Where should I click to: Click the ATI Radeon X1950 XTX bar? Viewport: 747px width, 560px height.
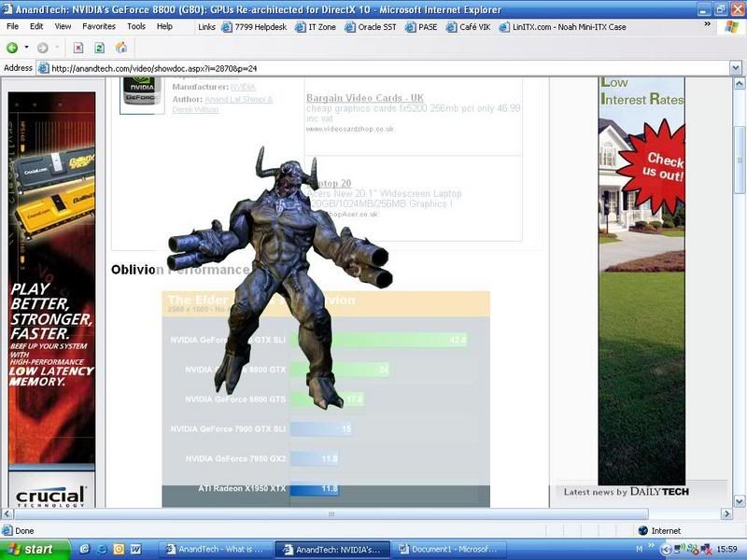click(314, 488)
